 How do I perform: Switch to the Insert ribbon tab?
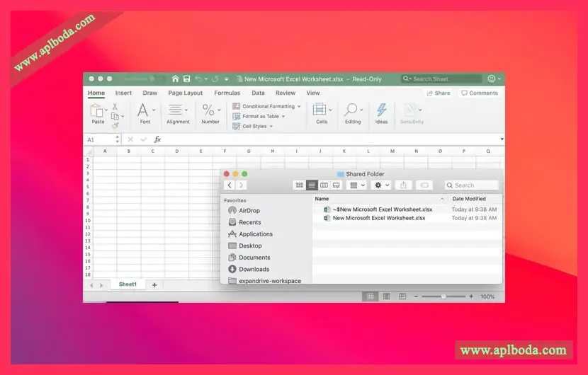123,93
